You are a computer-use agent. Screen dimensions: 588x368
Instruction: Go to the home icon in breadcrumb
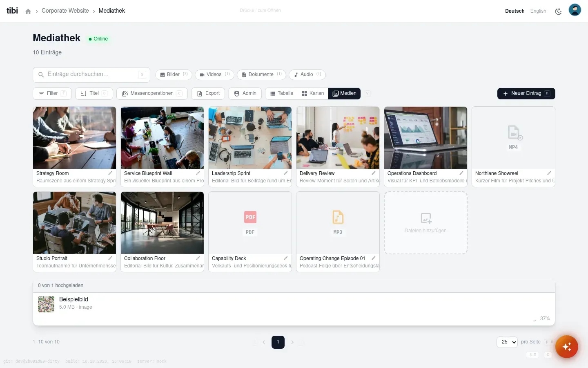[28, 11]
